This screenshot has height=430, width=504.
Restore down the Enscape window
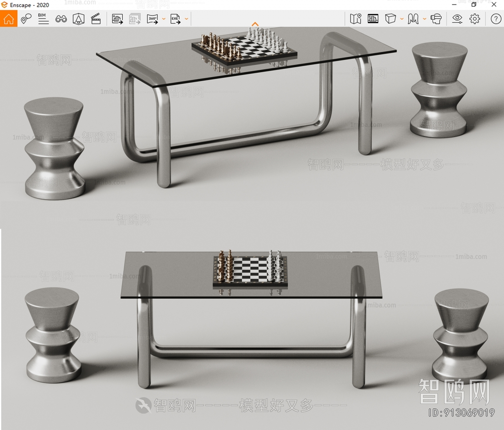tap(473, 4)
